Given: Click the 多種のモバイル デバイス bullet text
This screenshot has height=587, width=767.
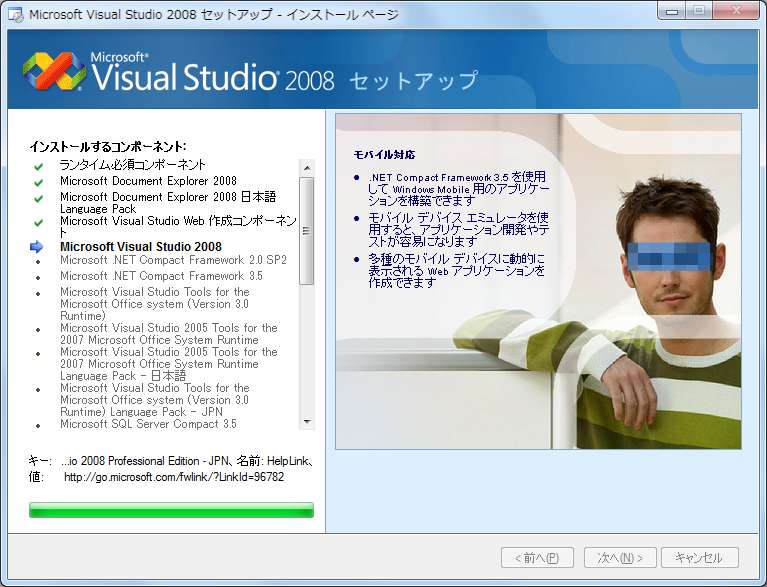Looking at the screenshot, I should (456, 271).
